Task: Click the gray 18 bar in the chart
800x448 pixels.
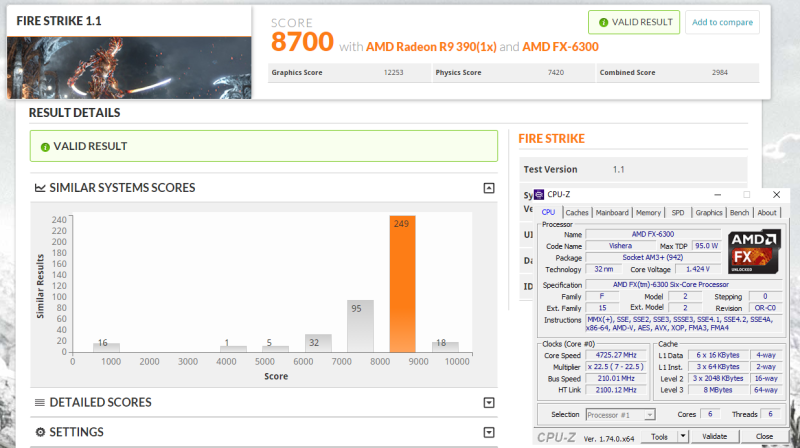Action: pos(445,347)
